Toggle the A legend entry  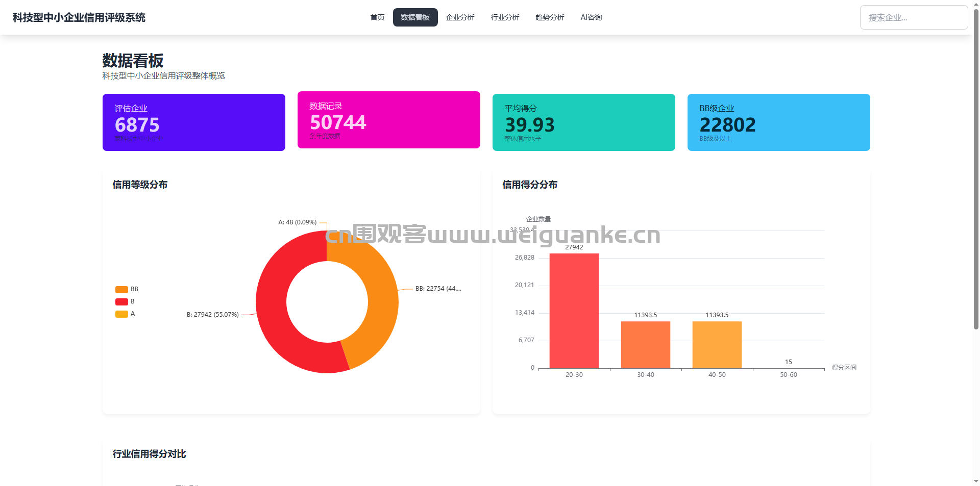[125, 314]
